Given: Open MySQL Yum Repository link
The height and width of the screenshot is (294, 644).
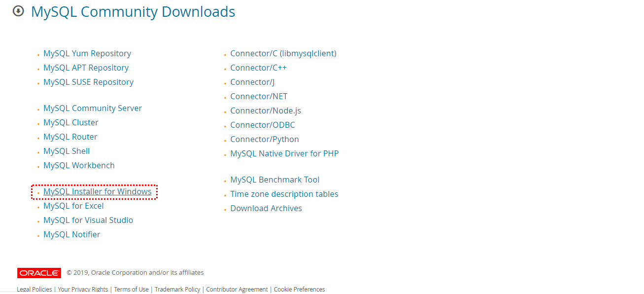Looking at the screenshot, I should click(x=87, y=53).
